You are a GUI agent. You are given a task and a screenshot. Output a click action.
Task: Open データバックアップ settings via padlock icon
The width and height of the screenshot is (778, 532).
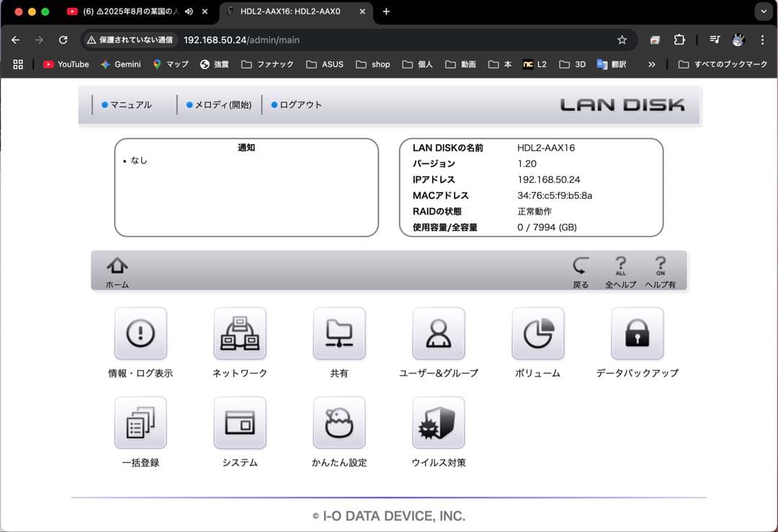(x=638, y=333)
